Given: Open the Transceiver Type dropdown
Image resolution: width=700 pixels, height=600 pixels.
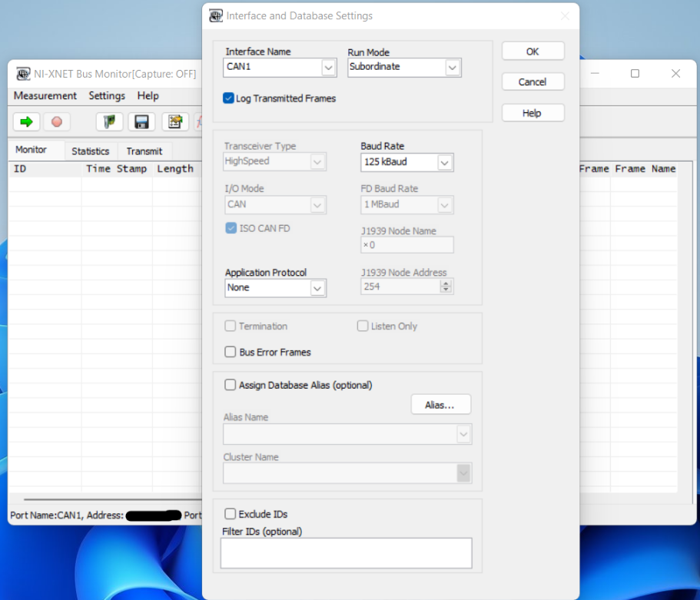Looking at the screenshot, I should pos(275,161).
